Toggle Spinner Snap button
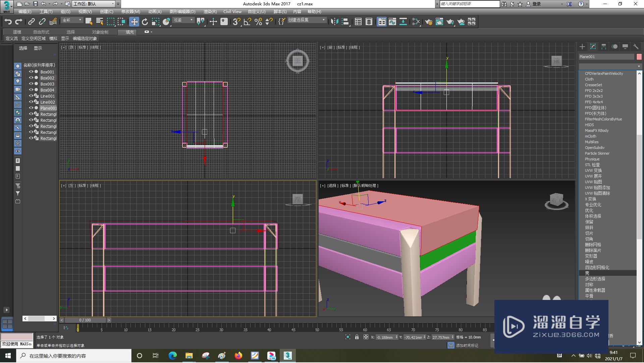 tap(269, 22)
